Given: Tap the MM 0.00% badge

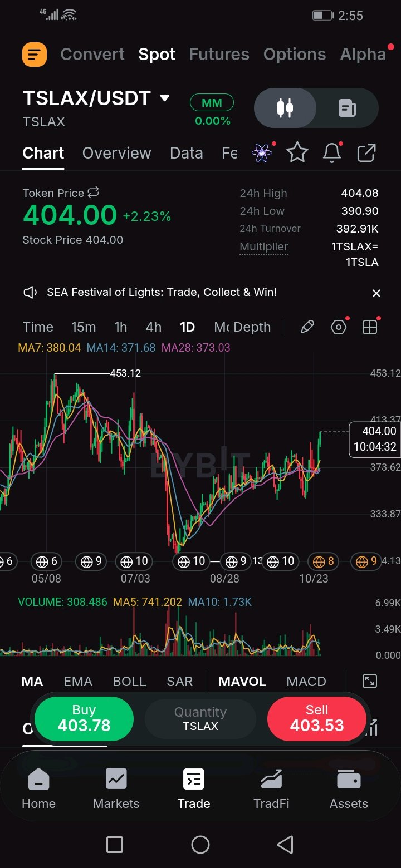Looking at the screenshot, I should [212, 110].
